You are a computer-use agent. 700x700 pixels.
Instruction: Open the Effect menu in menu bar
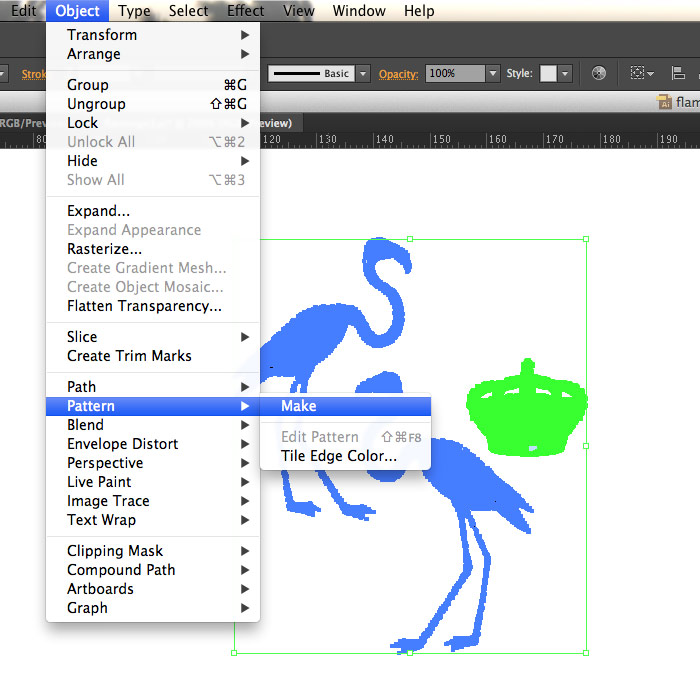pos(245,11)
